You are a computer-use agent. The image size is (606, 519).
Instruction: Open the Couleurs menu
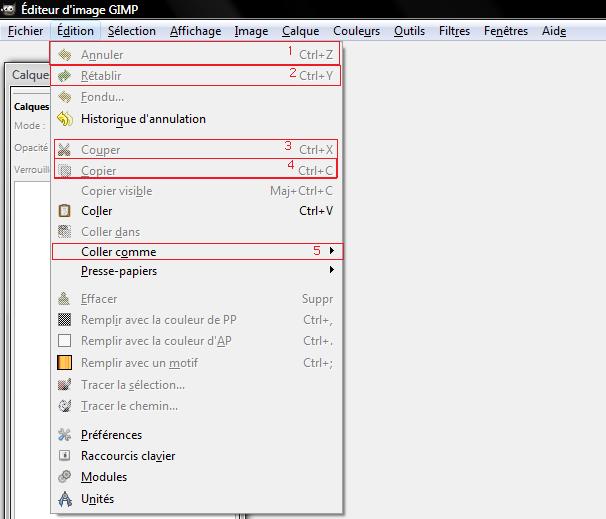[356, 31]
